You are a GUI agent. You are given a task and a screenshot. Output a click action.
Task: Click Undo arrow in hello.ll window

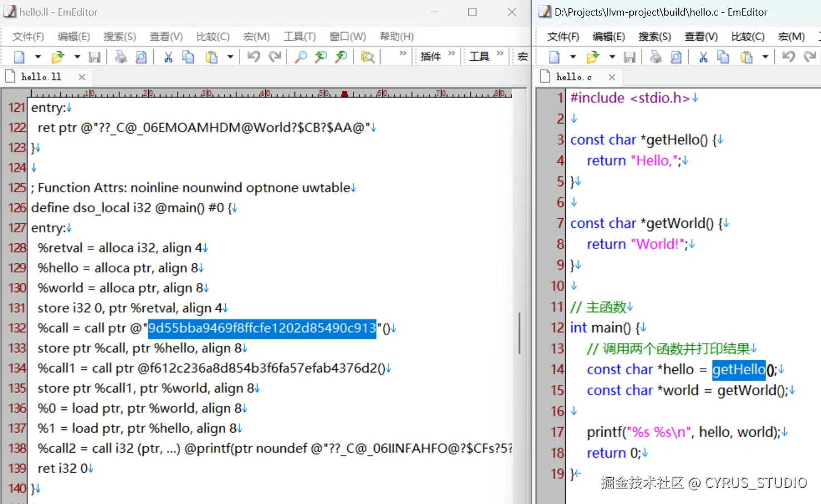254,56
